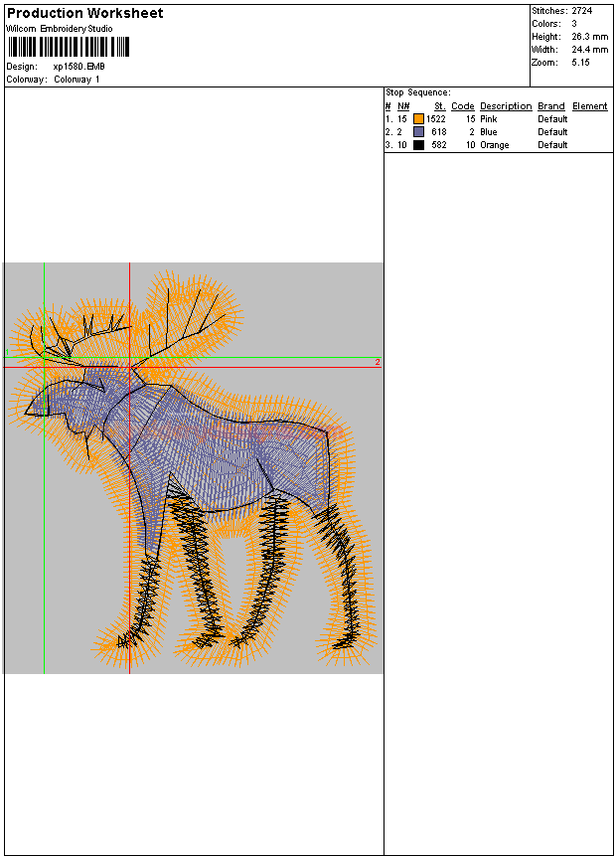This screenshot has height=856, width=616.
Task: Click the 'Orange' description in row 3
Action: [x=495, y=145]
